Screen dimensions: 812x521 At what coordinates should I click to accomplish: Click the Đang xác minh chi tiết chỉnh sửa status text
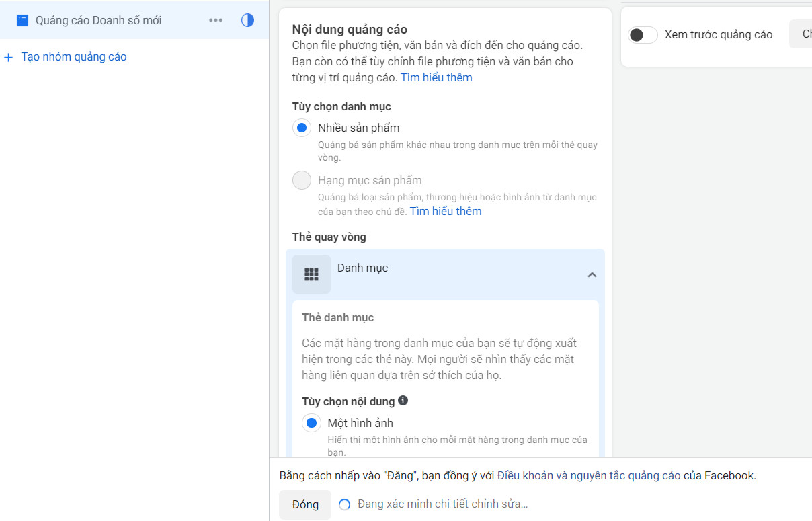443,504
